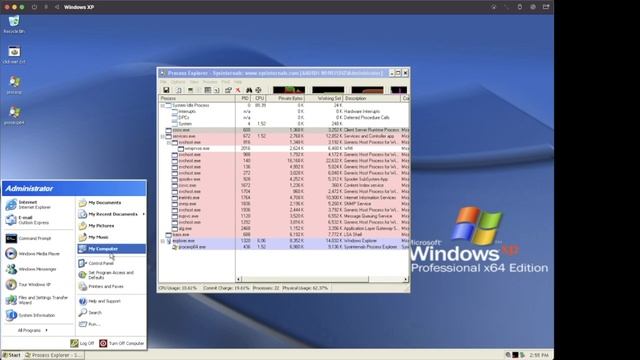
Task: Click the Save icon in Process Explorer toolbar
Action: [166, 90]
